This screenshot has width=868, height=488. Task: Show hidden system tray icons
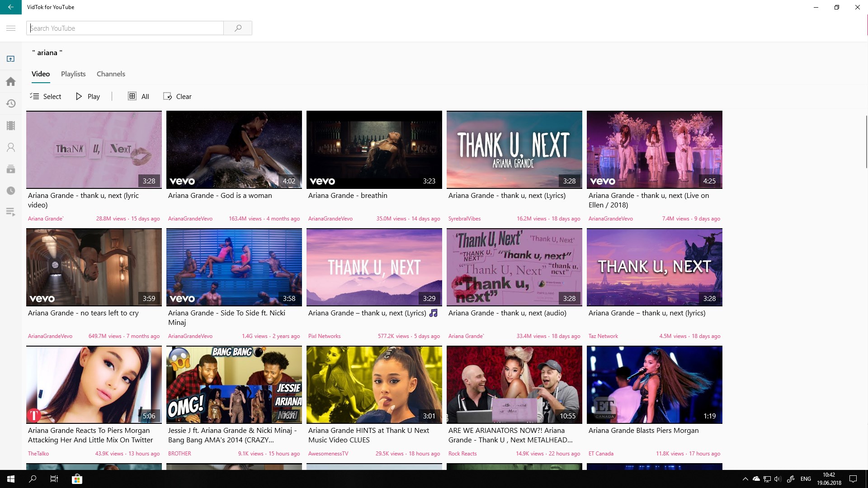745,479
